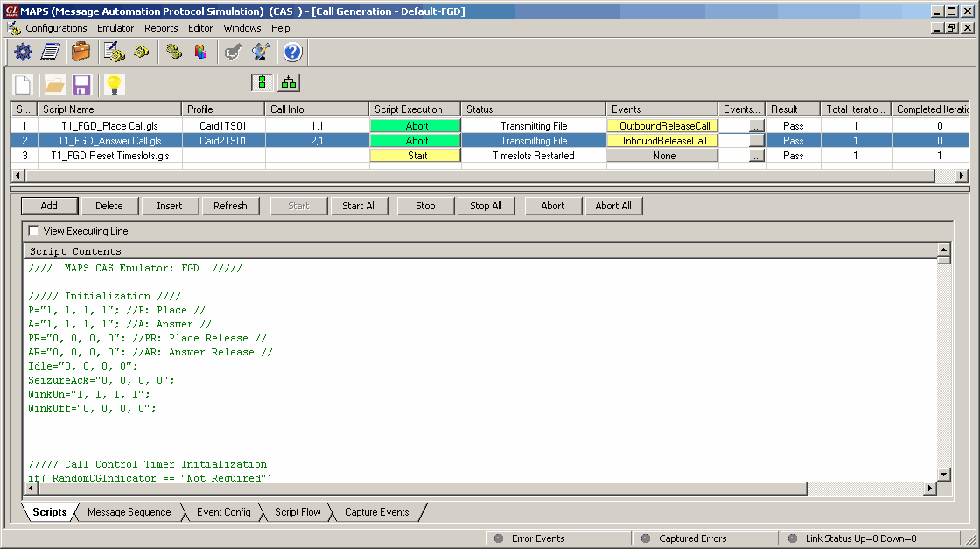Viewport: 980px width, 549px height.
Task: Click the ellipsis button in Timeslots Restarted row
Action: point(757,157)
